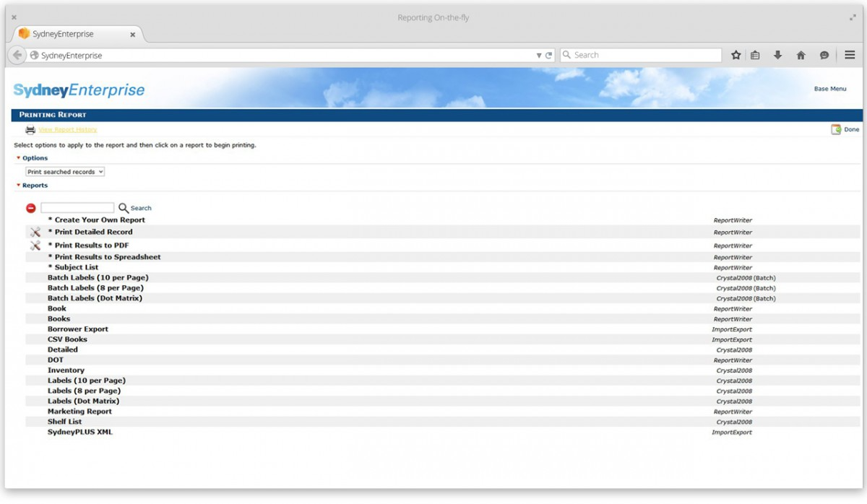
Task: Click the clipboard bookmarks icon in the toolbar
Action: click(756, 54)
